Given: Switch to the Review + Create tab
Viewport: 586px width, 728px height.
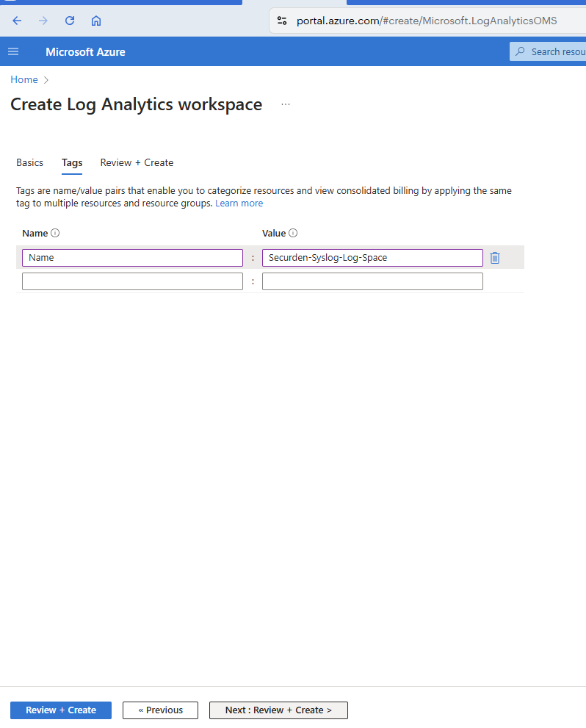Looking at the screenshot, I should pos(137,162).
